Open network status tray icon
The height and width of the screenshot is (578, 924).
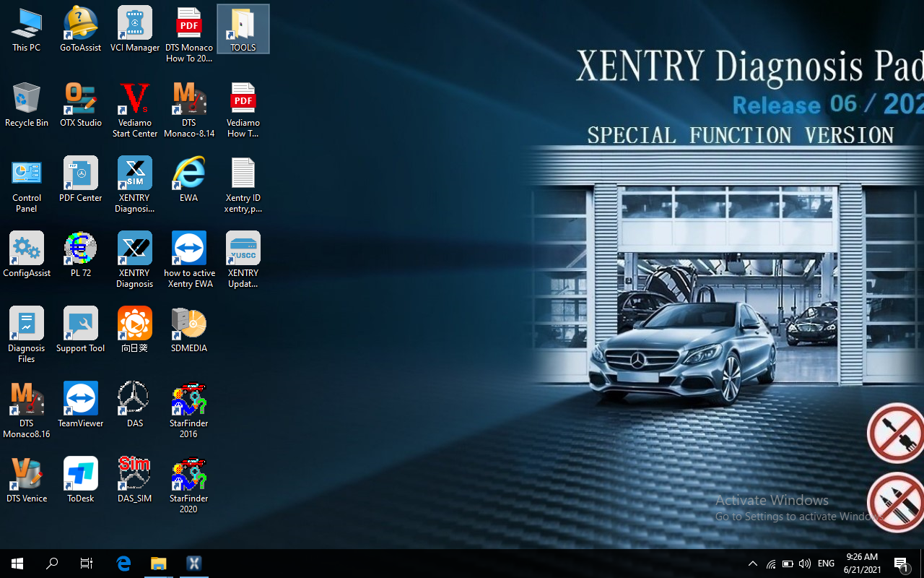771,564
